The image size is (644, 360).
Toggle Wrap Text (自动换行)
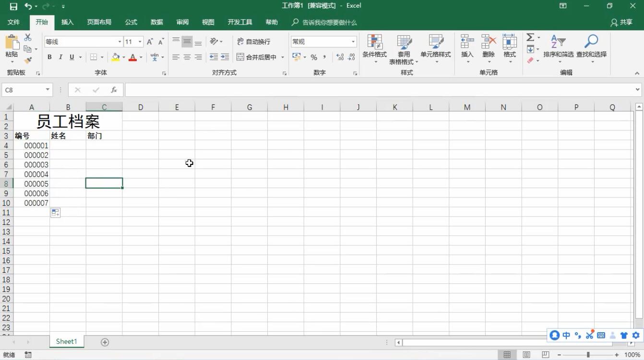tap(254, 42)
